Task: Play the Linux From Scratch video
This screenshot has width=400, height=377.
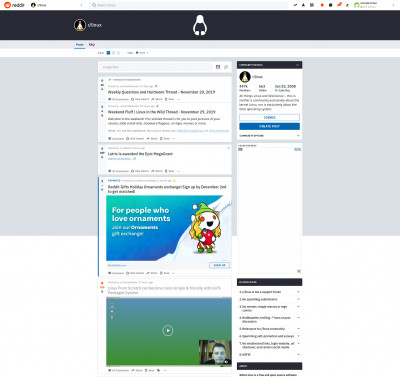Action: pyautogui.click(x=168, y=330)
